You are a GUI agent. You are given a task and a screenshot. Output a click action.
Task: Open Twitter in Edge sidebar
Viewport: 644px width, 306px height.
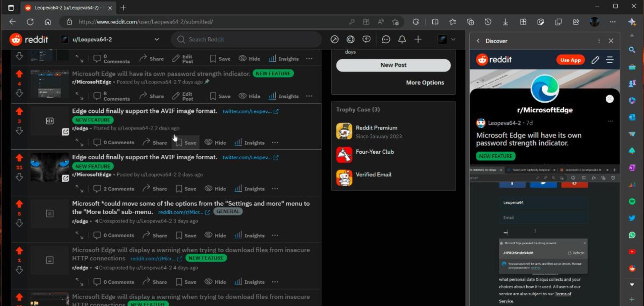pos(632,218)
